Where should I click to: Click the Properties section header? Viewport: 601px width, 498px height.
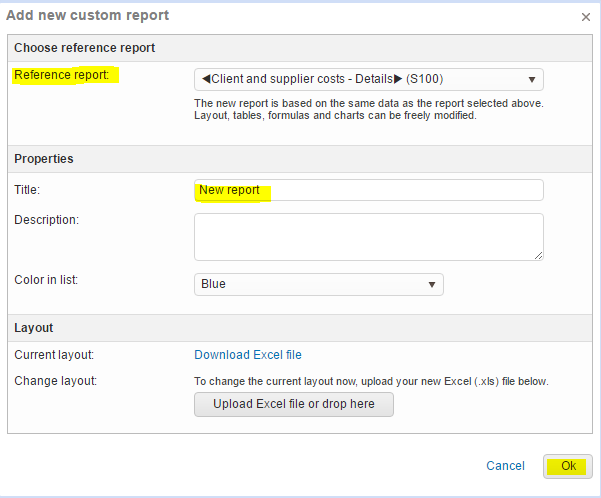(44, 159)
